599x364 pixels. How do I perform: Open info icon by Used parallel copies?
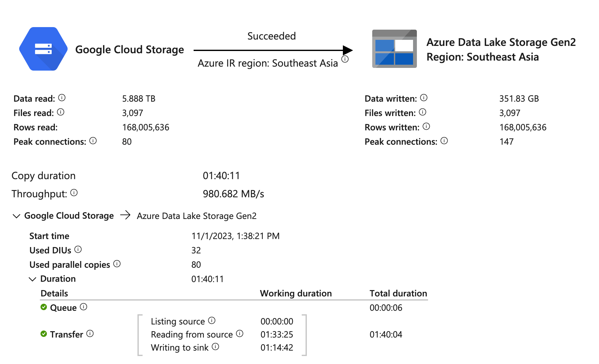coord(117,264)
